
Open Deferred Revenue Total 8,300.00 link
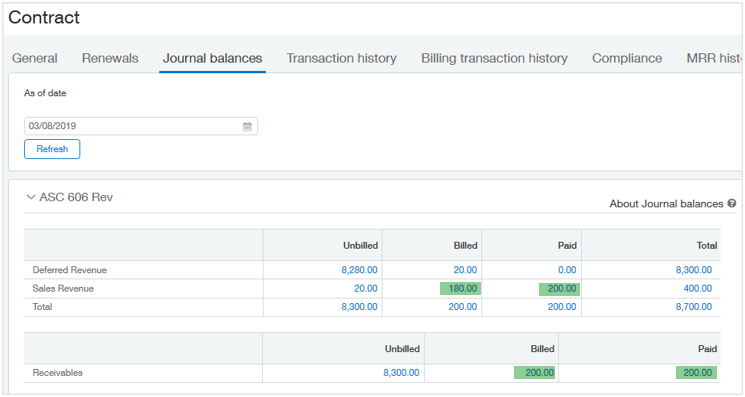click(694, 270)
